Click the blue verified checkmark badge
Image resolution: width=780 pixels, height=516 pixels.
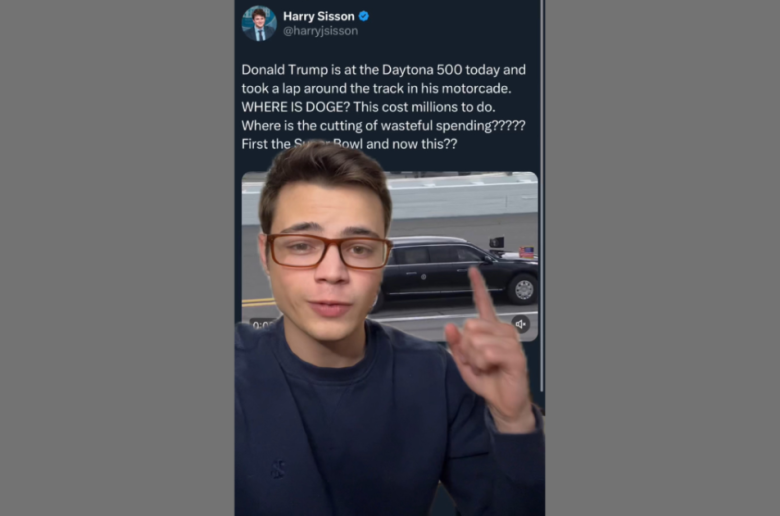coord(364,16)
